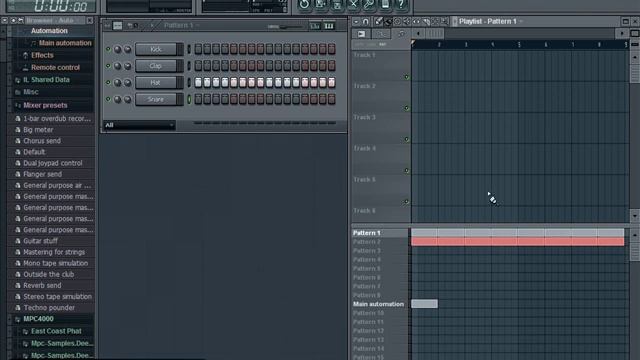
Task: Open the graph editor in step sequencer header
Action: [x=315, y=26]
